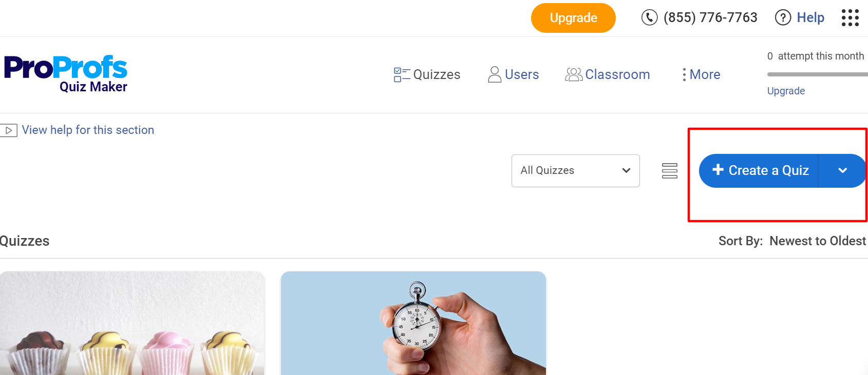Click the Users person icon

[x=495, y=74]
